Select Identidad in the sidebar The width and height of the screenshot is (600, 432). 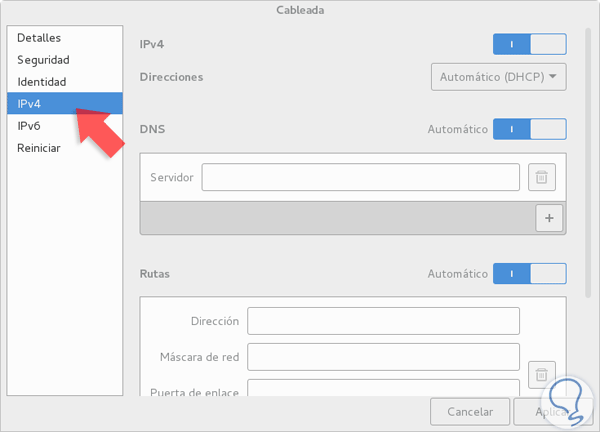pos(42,81)
